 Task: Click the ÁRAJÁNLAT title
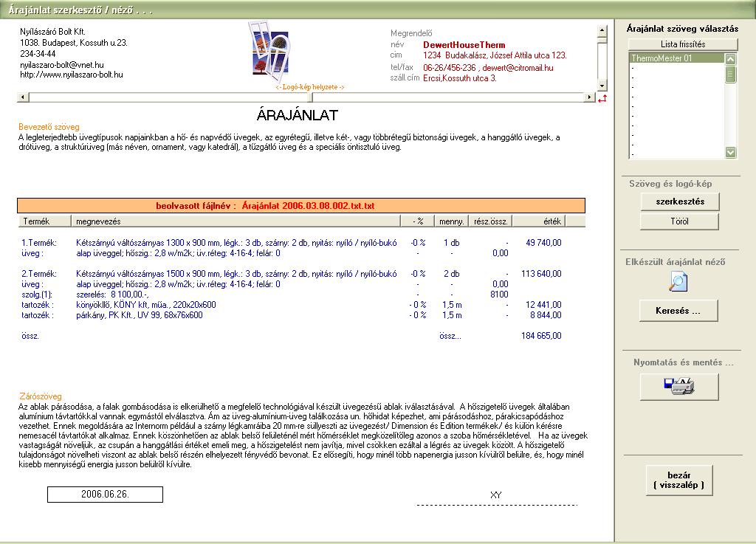click(297, 115)
